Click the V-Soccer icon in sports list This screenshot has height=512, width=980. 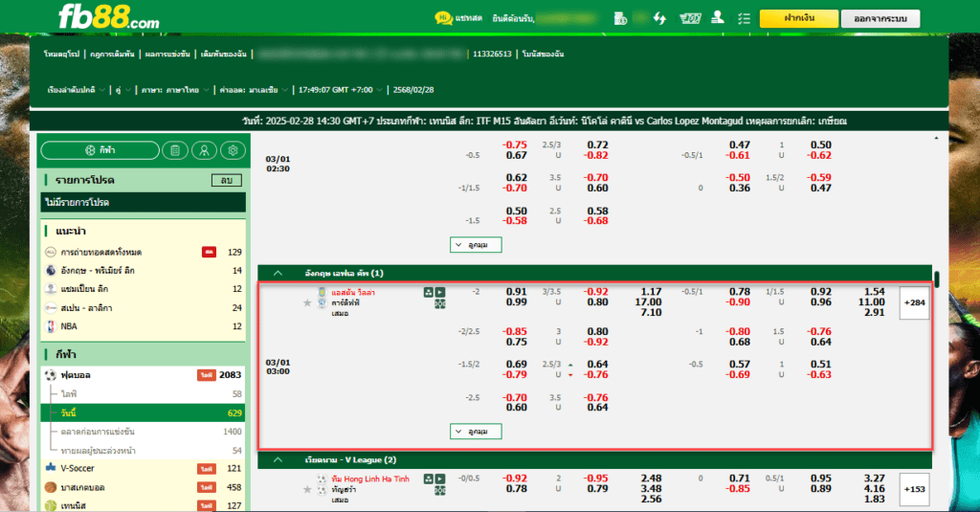click(51, 468)
